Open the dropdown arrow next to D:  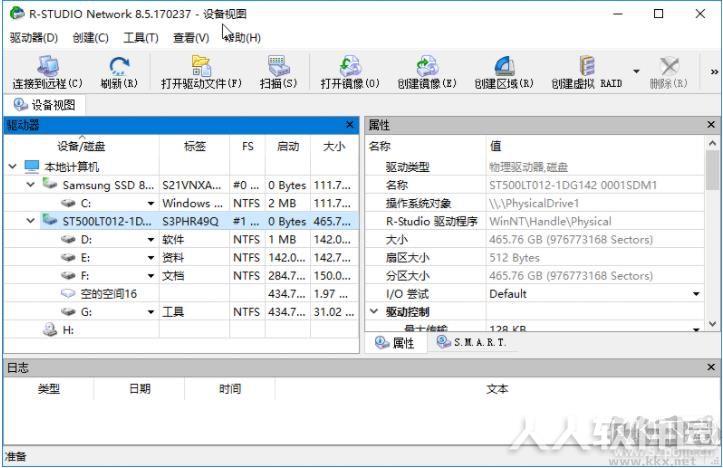150,240
